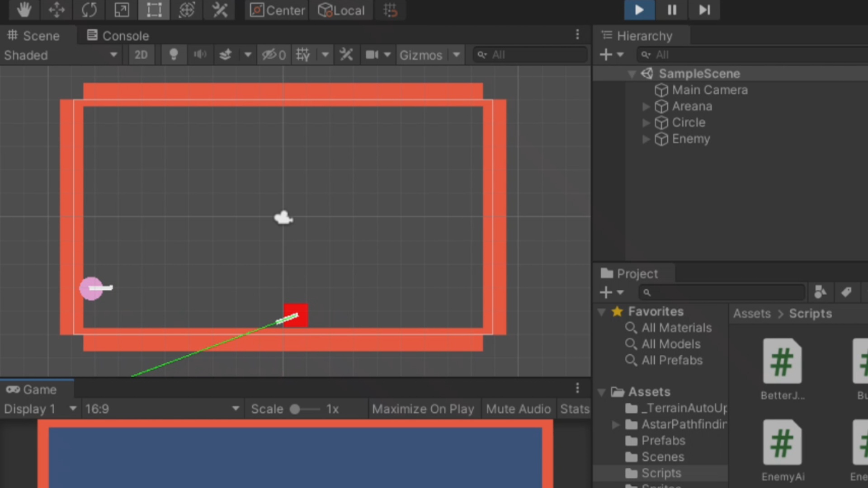Viewport: 868px width, 488px height.
Task: Expand the Enemy object in the Hierarchy
Action: [646, 139]
